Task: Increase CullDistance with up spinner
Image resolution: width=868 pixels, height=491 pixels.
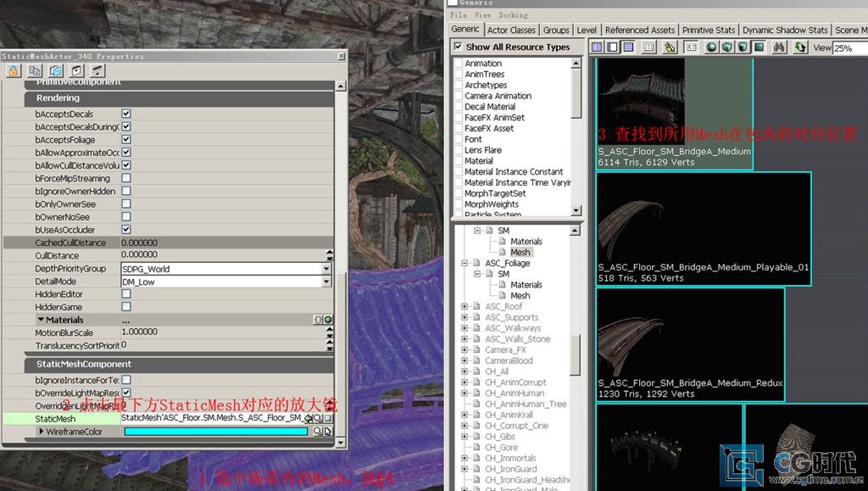Action: tap(330, 253)
